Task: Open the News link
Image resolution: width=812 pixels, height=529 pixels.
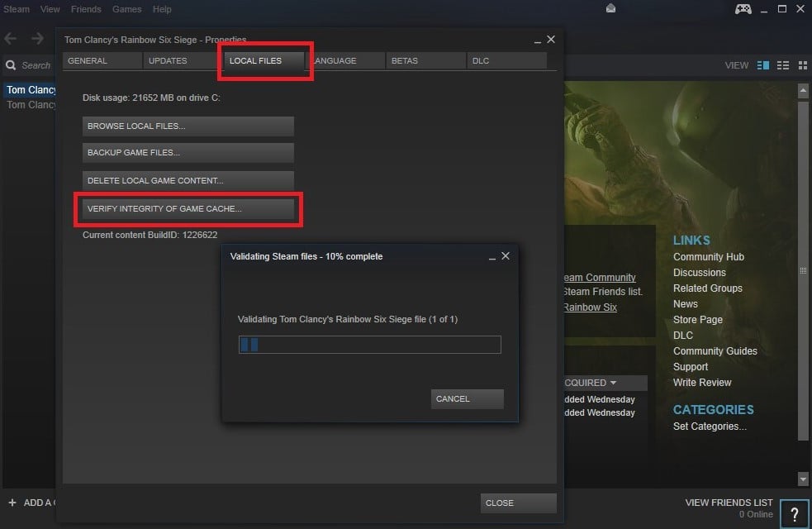Action: 685,304
